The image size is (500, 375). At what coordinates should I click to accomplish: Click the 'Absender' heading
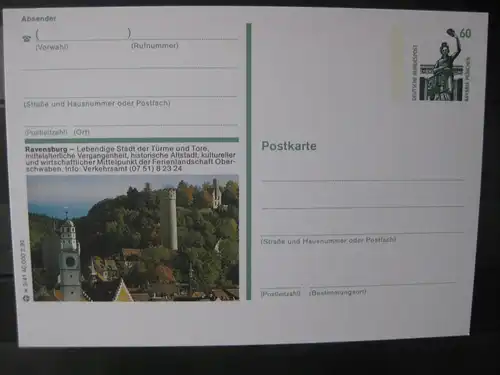pos(39,19)
